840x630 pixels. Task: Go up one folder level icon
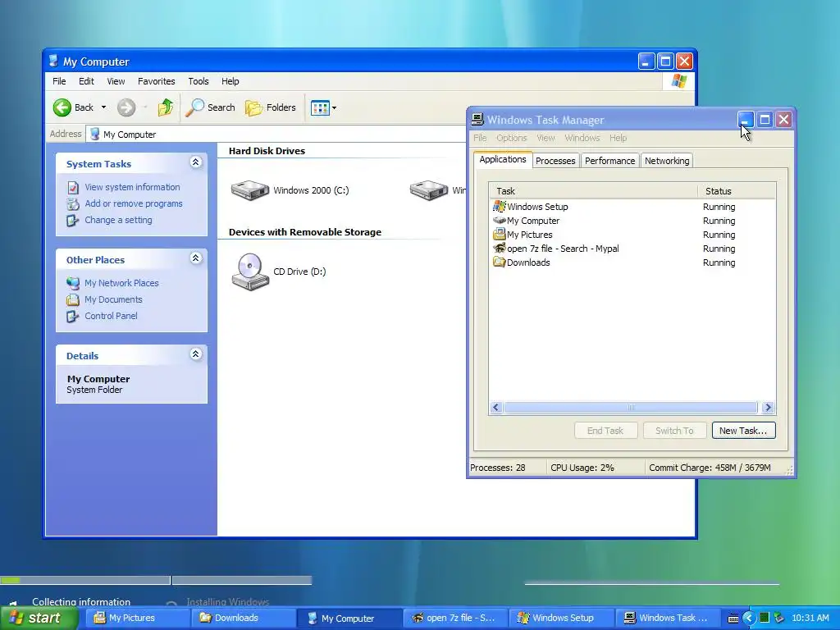[166, 107]
